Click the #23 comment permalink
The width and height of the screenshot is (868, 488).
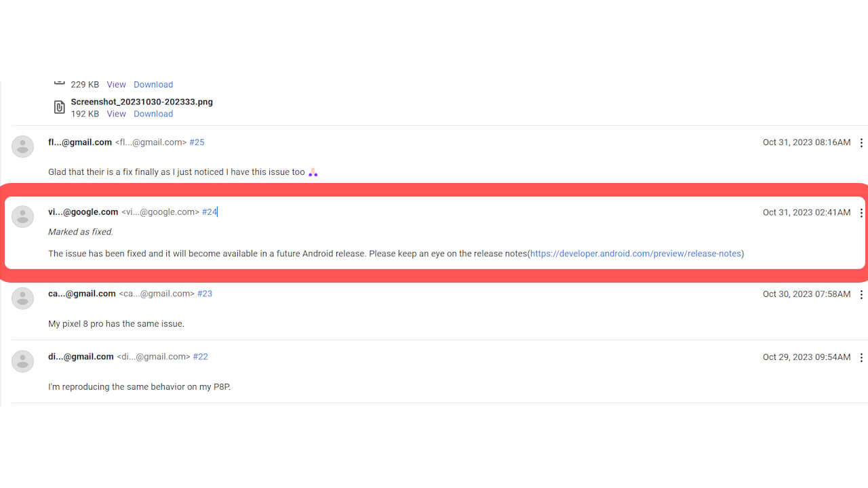click(x=204, y=293)
